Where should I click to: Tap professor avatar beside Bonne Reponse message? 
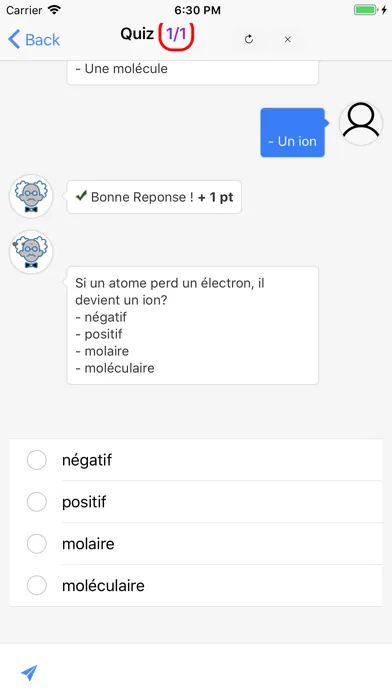point(31,196)
